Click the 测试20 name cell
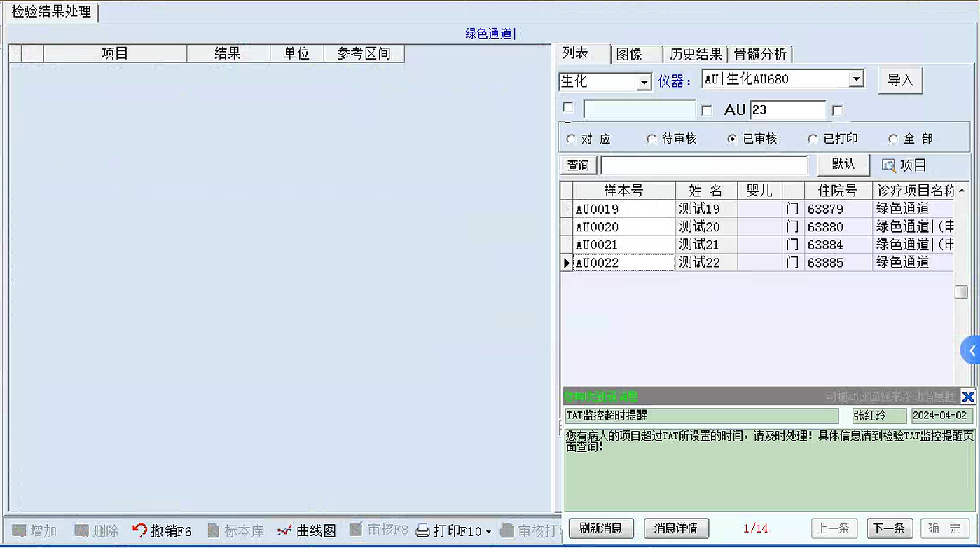The width and height of the screenshot is (980, 548). pyautogui.click(x=706, y=227)
